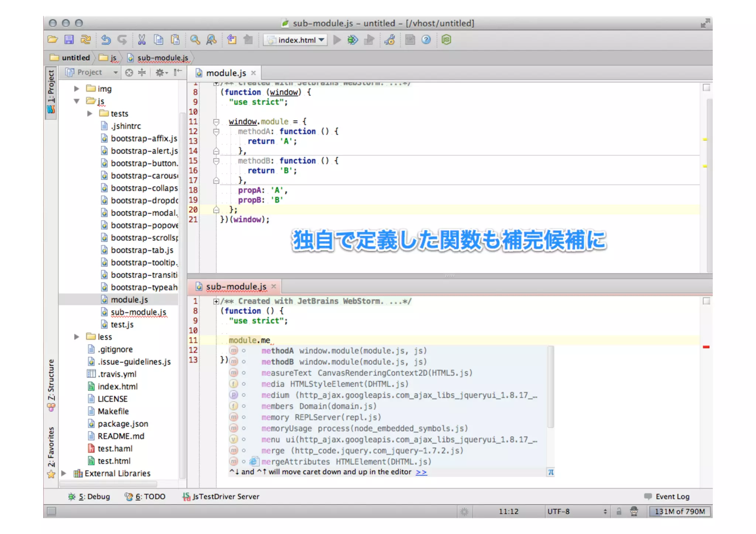The width and height of the screenshot is (756, 534).
Task: Open the Event Log button
Action: click(x=667, y=497)
